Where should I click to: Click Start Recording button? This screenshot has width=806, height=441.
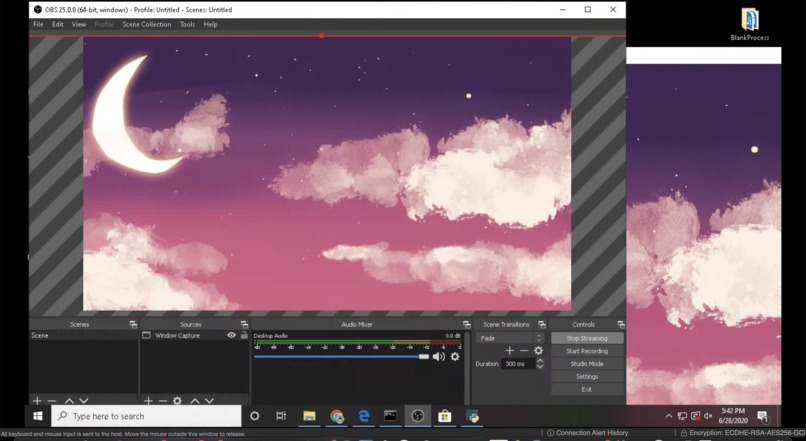(x=587, y=351)
